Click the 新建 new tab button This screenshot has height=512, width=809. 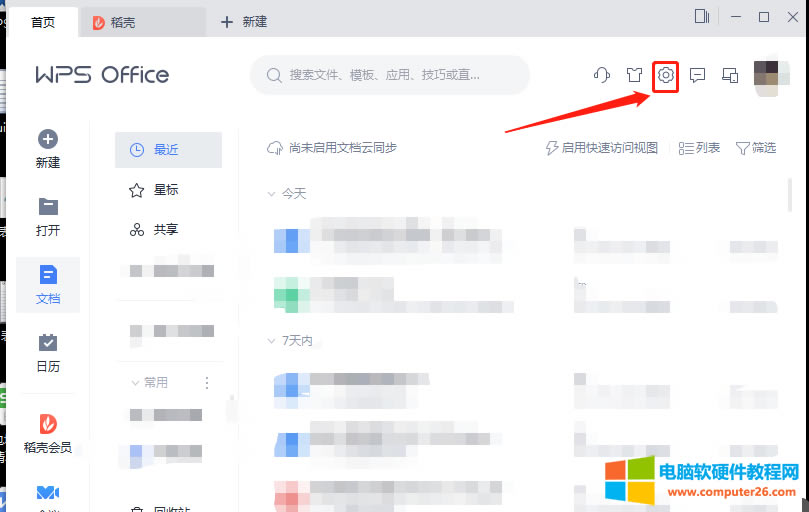[244, 22]
